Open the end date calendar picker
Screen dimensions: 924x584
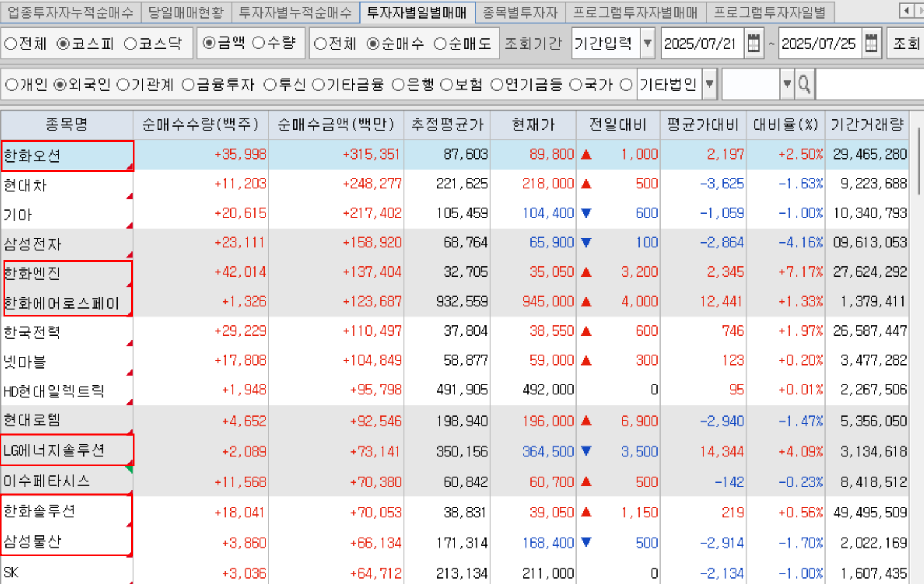click(871, 43)
